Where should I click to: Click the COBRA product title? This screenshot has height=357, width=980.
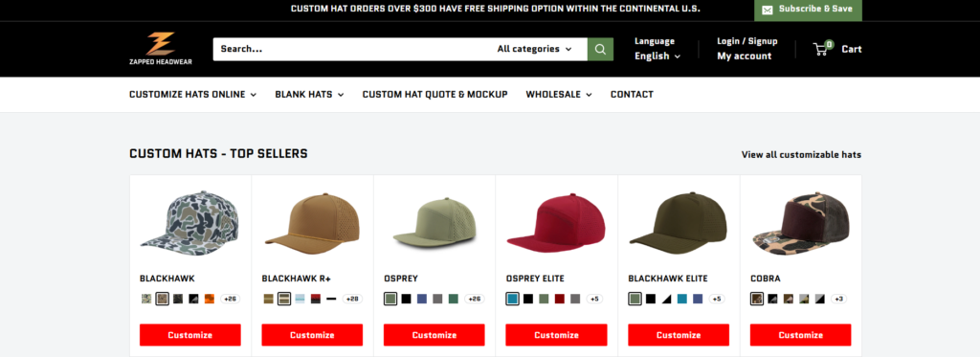[766, 279]
